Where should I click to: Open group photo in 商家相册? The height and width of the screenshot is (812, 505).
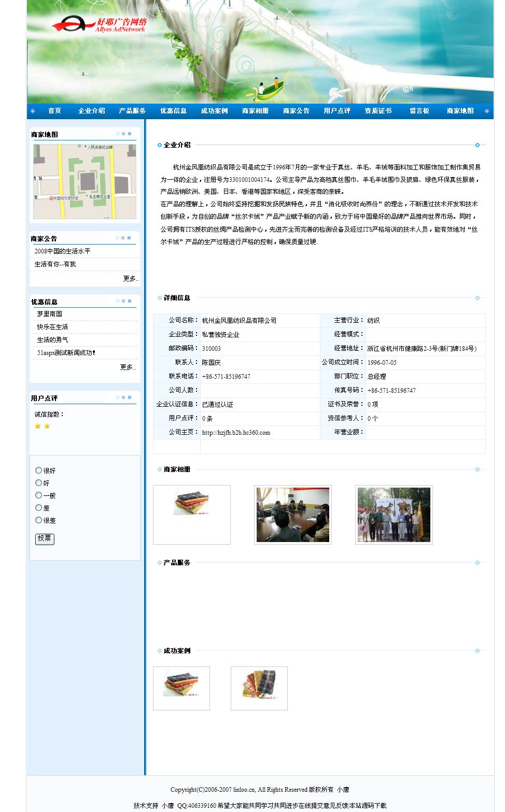[394, 515]
